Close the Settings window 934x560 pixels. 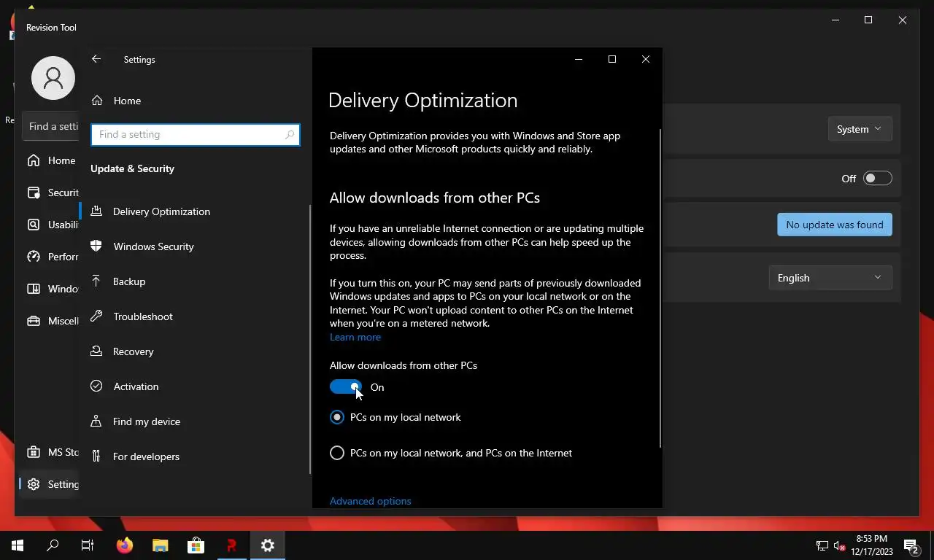pyautogui.click(x=646, y=59)
